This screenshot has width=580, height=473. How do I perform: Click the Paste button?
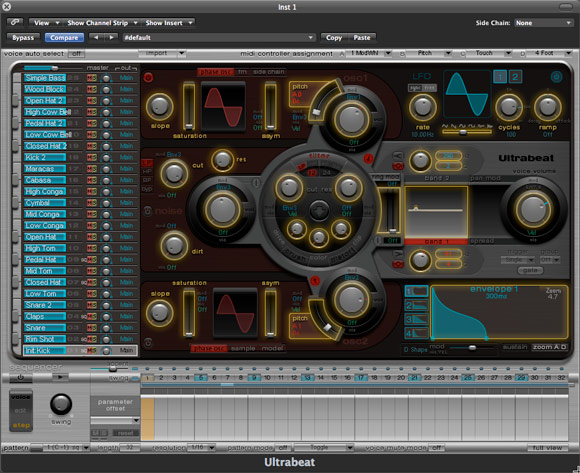click(362, 37)
